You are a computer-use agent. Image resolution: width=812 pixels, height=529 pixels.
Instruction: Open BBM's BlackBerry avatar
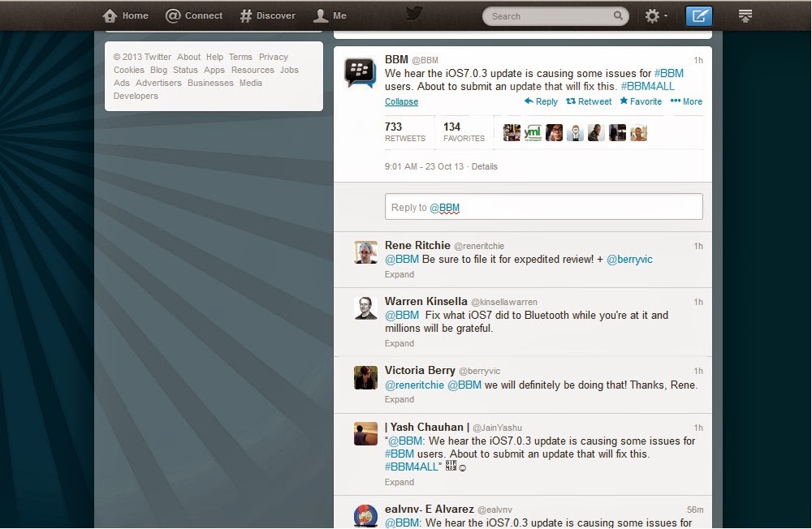tap(361, 72)
